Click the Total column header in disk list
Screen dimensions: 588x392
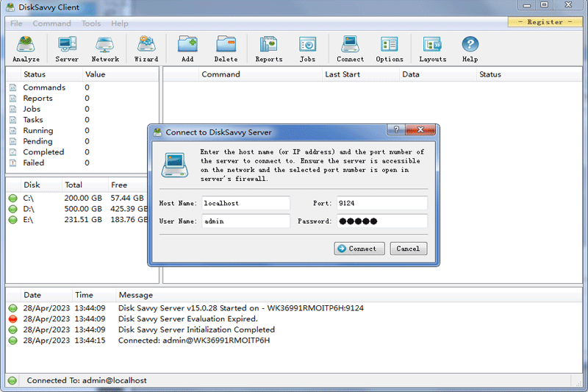85,185
